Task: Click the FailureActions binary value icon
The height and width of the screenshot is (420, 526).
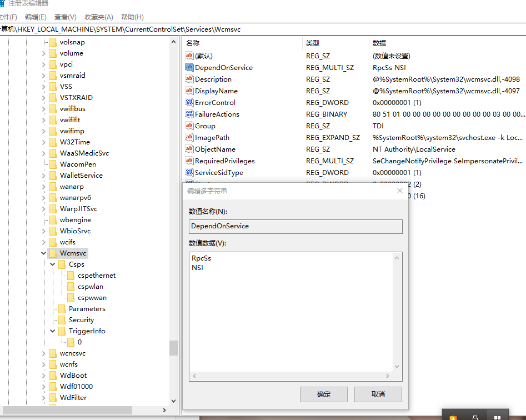Action: 189,114
